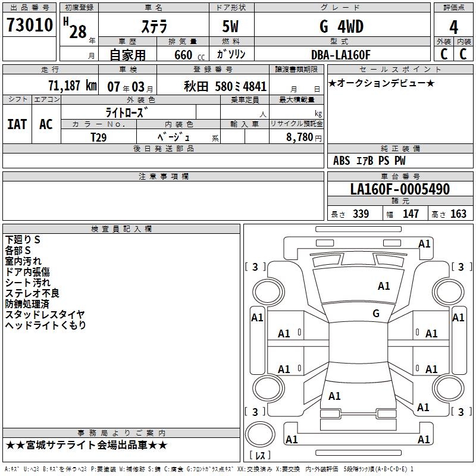
Task: Click the 注意事項欄 section header
Action: coord(163,176)
